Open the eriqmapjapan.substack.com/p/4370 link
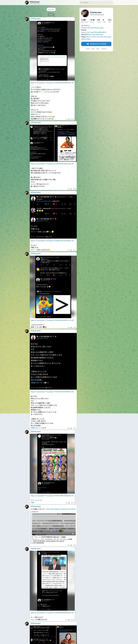The image size is (138, 644). coord(61,509)
